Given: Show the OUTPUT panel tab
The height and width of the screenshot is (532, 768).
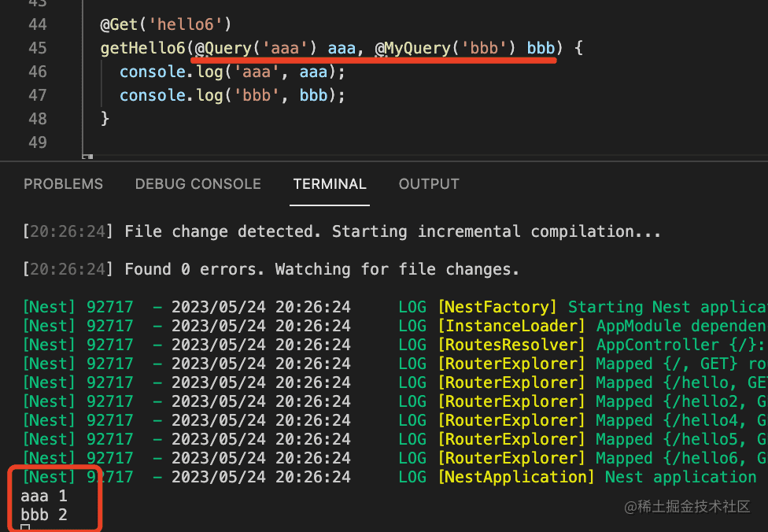Looking at the screenshot, I should click(429, 184).
